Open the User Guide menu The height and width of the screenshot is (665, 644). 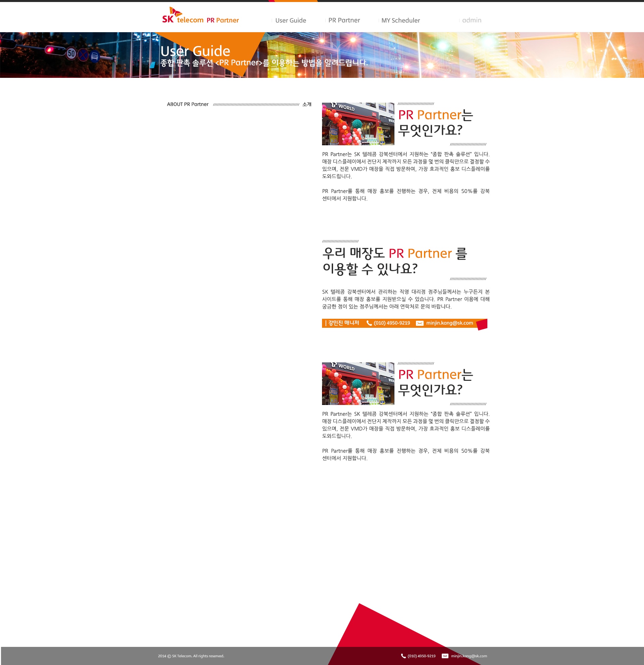(290, 20)
